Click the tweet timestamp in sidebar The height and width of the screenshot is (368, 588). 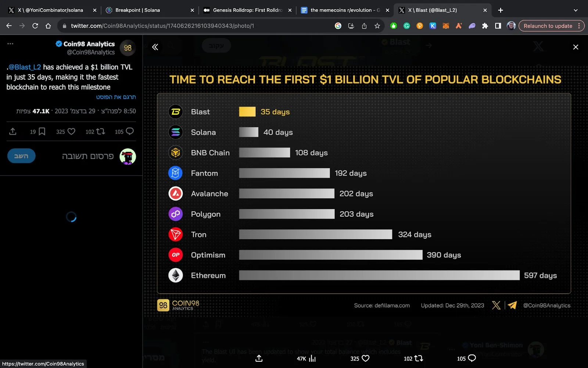[95, 111]
